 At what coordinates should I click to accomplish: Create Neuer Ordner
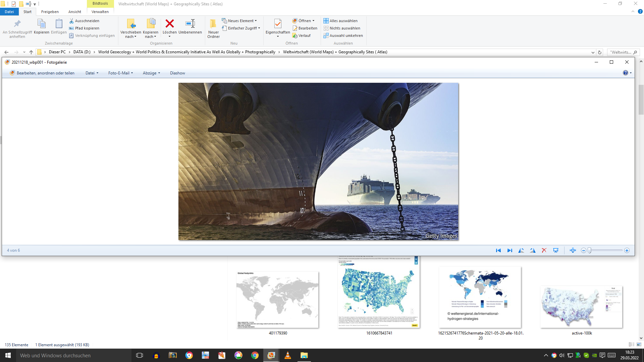click(x=213, y=28)
